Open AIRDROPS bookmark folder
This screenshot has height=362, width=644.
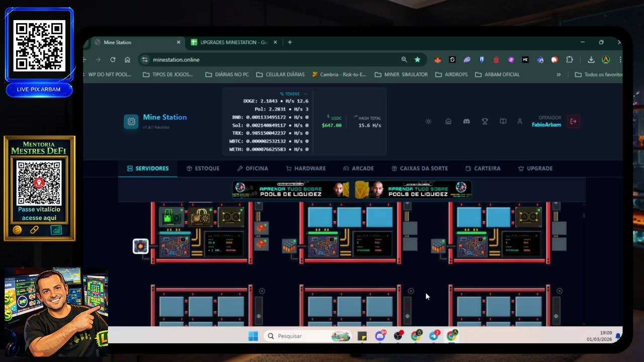(451, 74)
